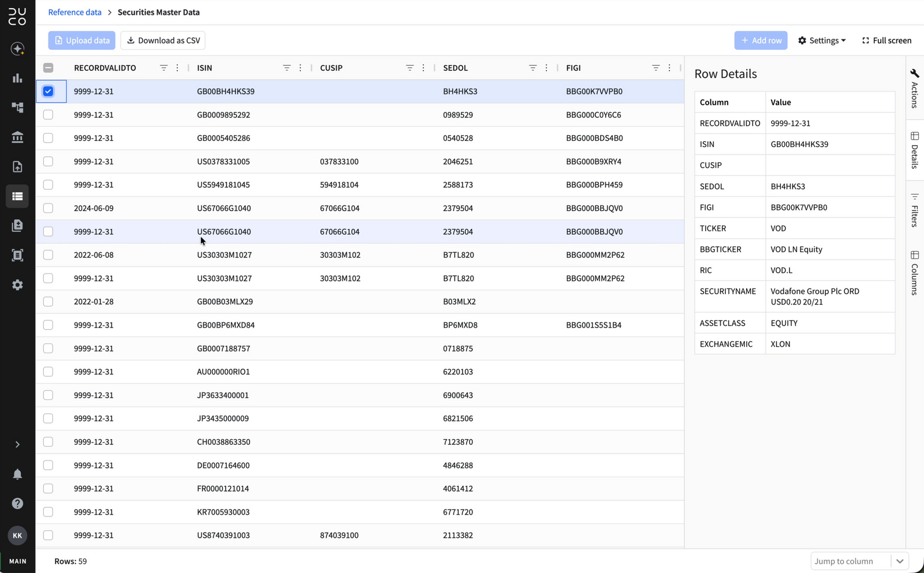Open the Details side tab
The width and height of the screenshot is (924, 573).
click(x=915, y=150)
